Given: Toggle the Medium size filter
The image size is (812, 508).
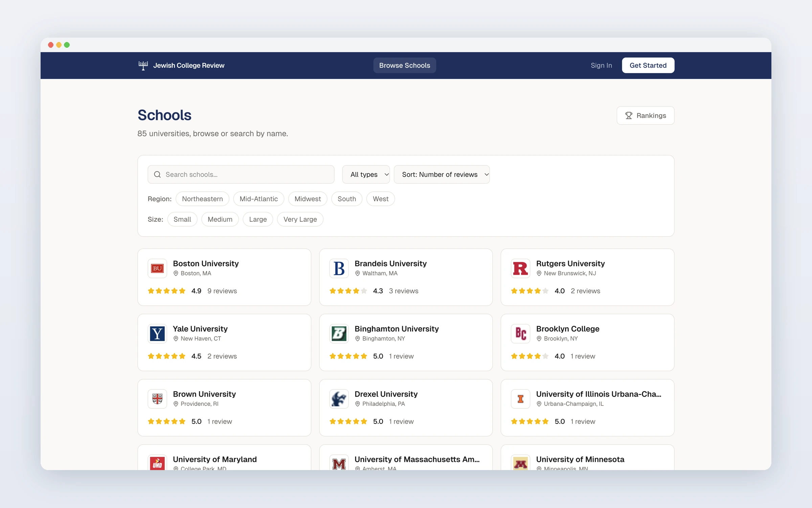Looking at the screenshot, I should pos(220,219).
